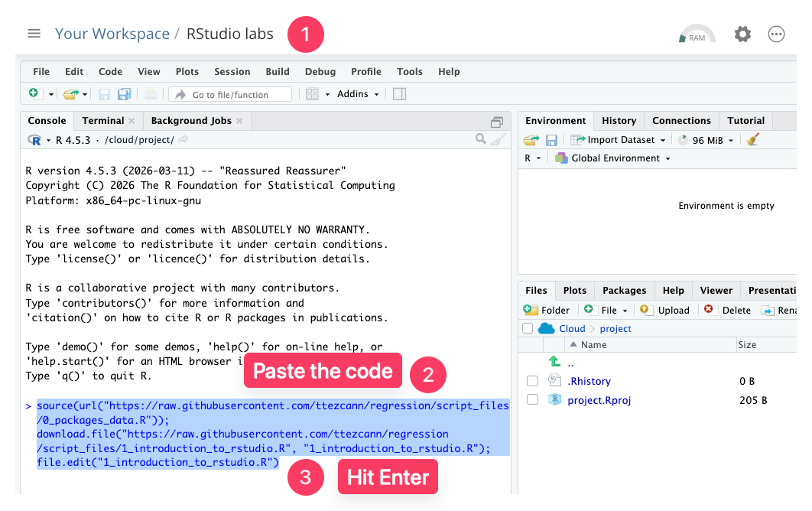This screenshot has width=812, height=511.
Task: Expand the recent files dropdown arrow
Action: click(85, 94)
